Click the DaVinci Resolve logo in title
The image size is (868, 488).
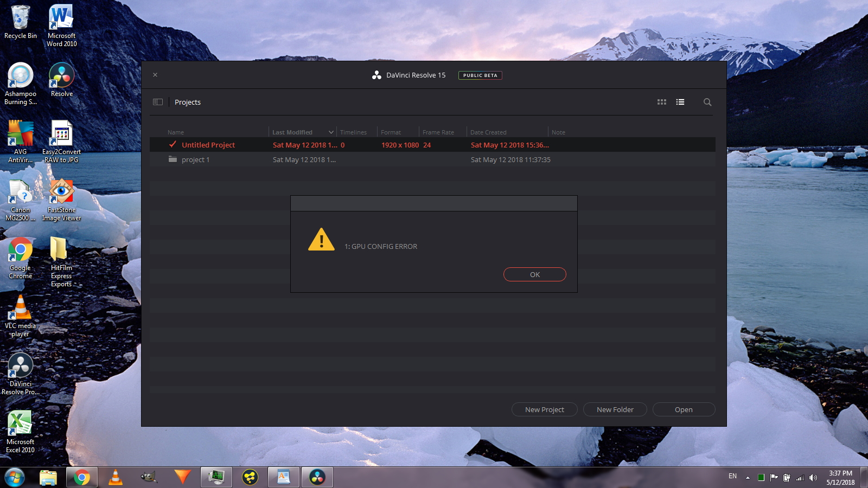click(376, 75)
